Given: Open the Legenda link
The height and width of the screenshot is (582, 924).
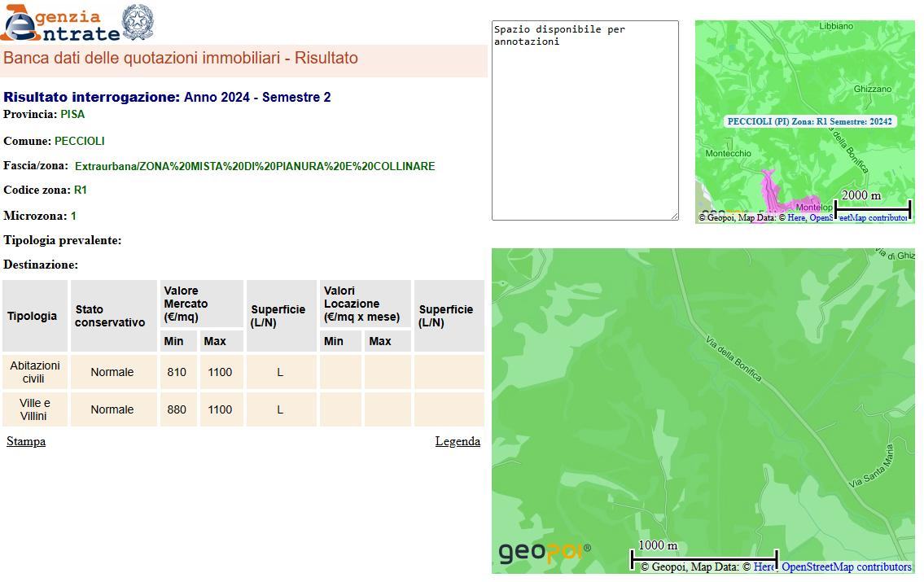Looking at the screenshot, I should [x=458, y=441].
